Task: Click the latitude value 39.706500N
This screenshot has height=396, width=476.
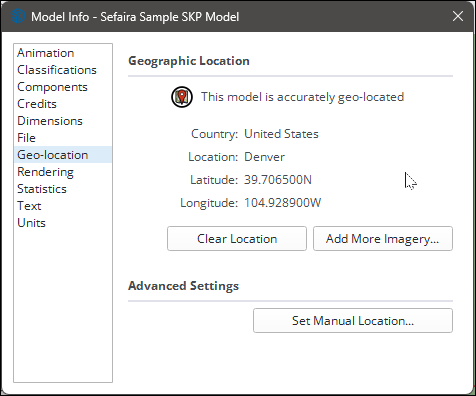Action: click(x=278, y=180)
